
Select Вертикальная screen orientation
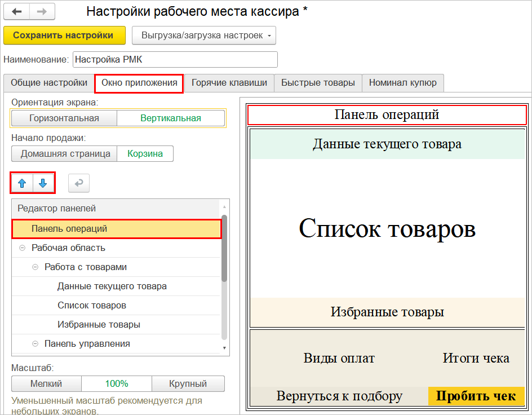coord(171,118)
